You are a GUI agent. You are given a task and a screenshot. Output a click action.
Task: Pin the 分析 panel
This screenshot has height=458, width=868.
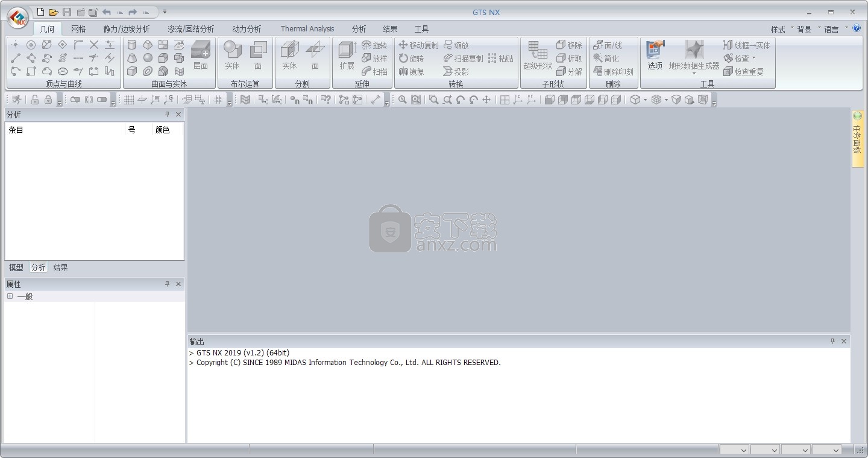168,114
